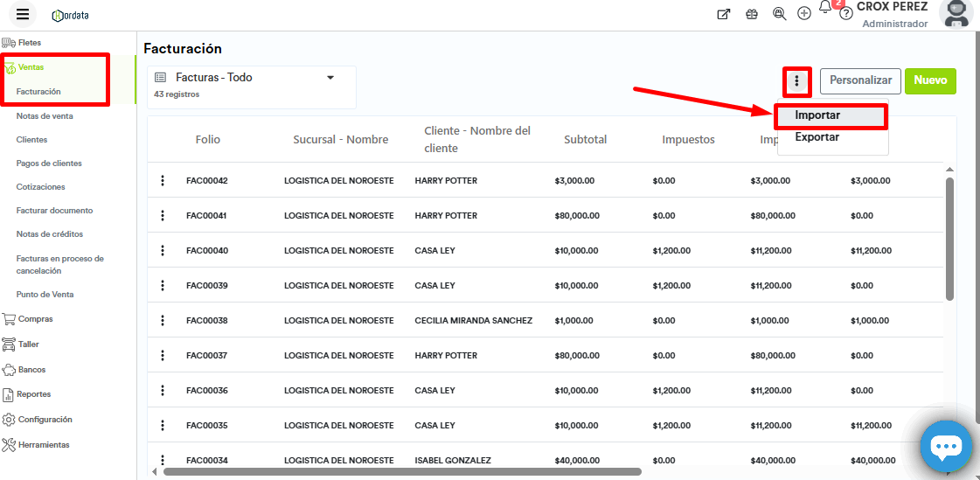Viewport: 980px width, 480px height.
Task: Click the horizontal scrollbar of the table
Action: pyautogui.click(x=402, y=471)
